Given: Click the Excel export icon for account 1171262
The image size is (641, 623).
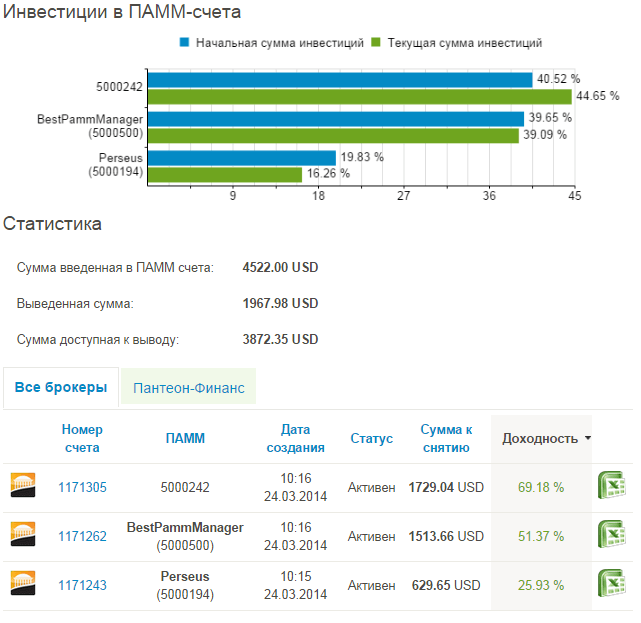Looking at the screenshot, I should (611, 534).
